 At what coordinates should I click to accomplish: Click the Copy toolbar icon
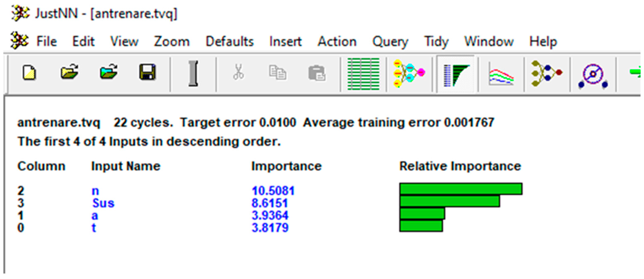[277, 73]
